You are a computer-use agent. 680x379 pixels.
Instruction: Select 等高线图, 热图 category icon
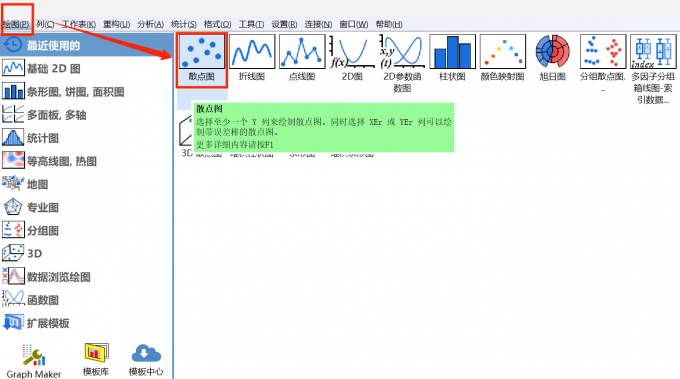point(13,161)
